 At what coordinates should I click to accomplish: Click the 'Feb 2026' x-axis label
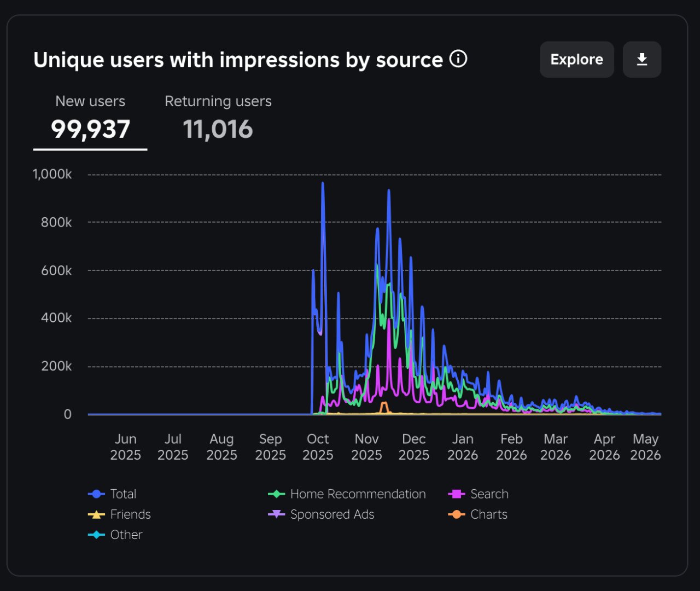[511, 447]
